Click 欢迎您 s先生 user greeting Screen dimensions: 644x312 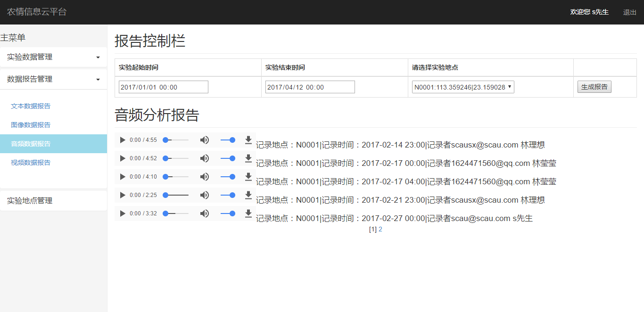[589, 12]
